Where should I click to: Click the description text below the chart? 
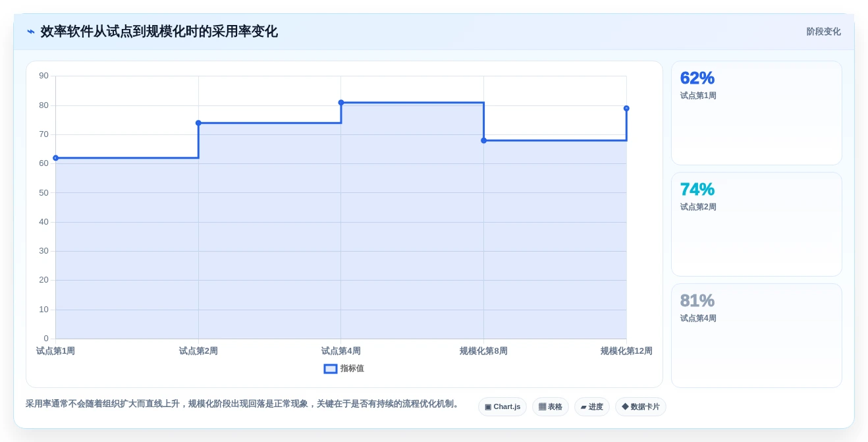click(244, 404)
